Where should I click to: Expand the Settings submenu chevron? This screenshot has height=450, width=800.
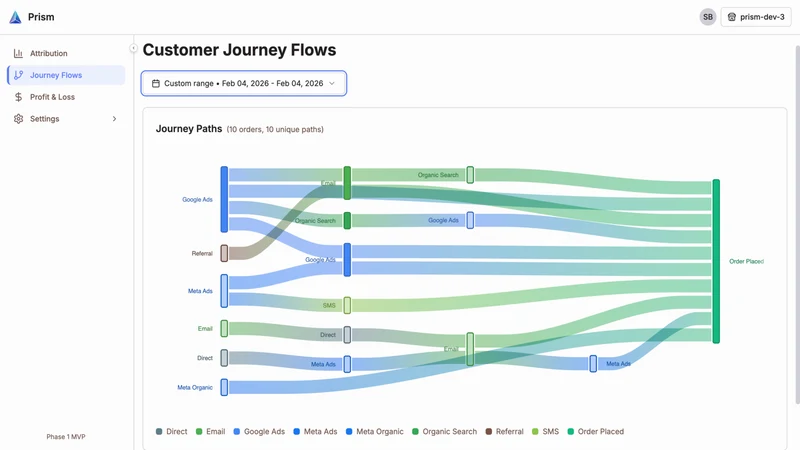coord(114,119)
